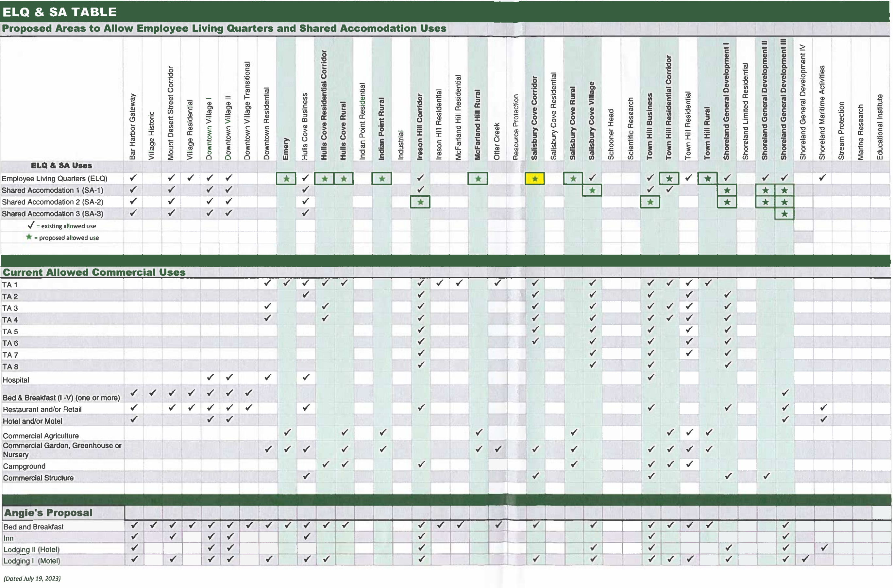The image size is (893, 588).
Task: Select the Current Allowed Commercial Uses heading
Action: point(94,272)
